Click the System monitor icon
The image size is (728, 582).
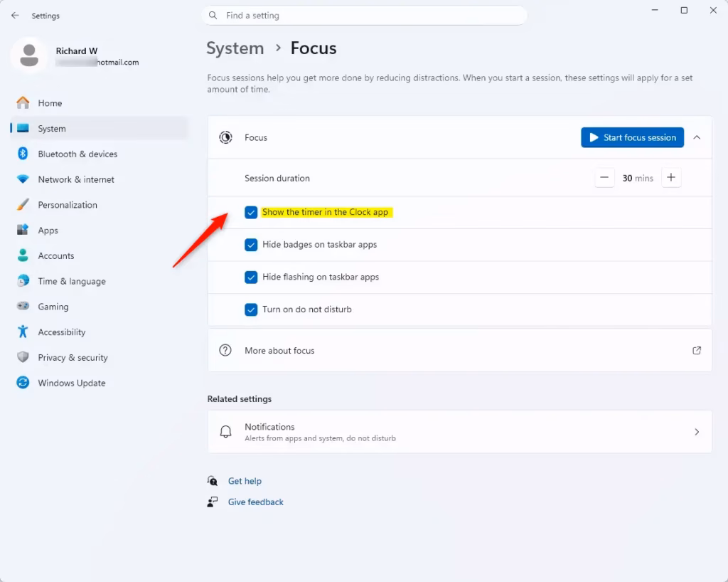point(23,128)
